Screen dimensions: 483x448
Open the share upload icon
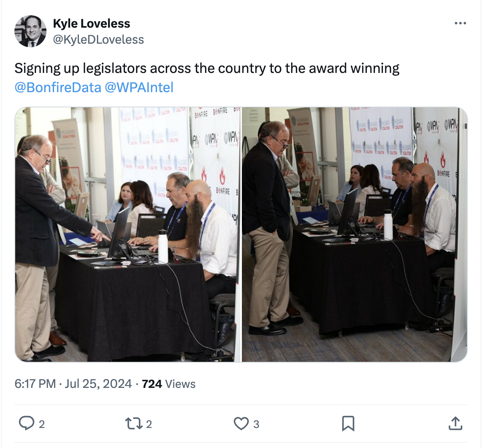(455, 423)
